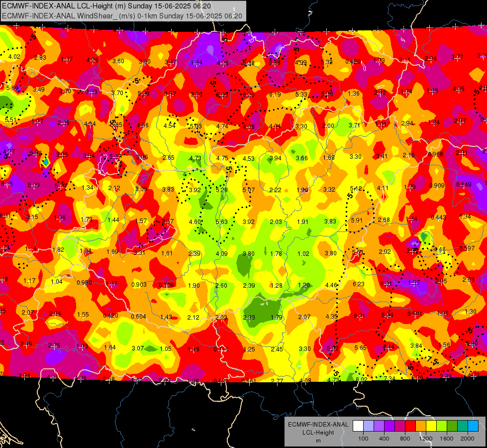
Task: Click the value 5.65
Action: [x=361, y=347]
